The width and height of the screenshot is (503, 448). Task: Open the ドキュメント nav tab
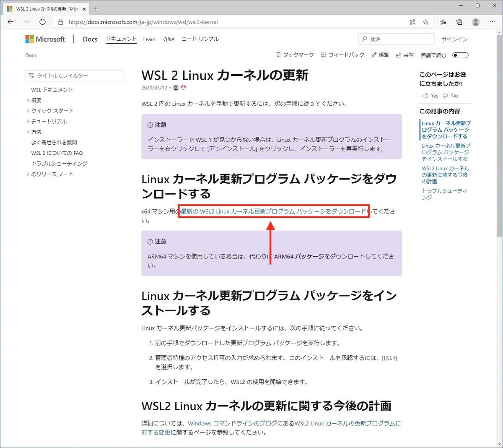[x=121, y=39]
